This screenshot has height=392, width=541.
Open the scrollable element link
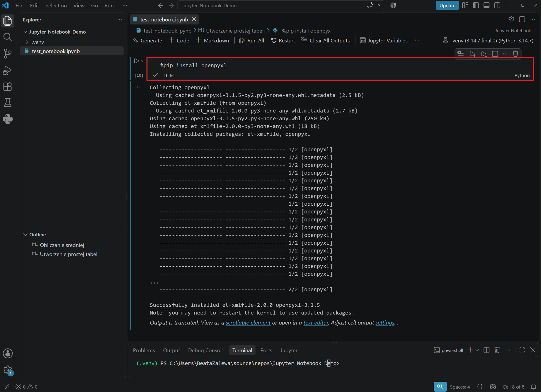coord(248,322)
